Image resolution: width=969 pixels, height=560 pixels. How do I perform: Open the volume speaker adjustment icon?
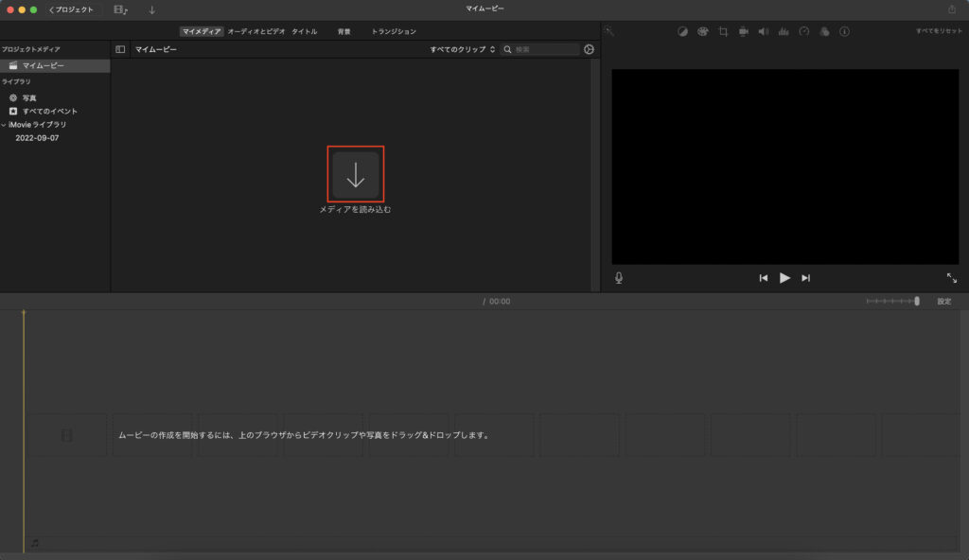click(x=764, y=31)
